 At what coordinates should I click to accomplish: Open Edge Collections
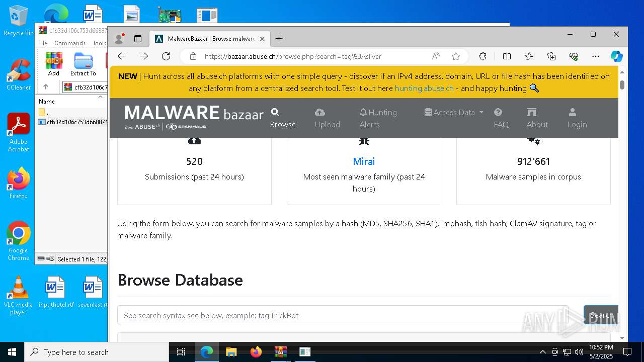[x=551, y=56]
